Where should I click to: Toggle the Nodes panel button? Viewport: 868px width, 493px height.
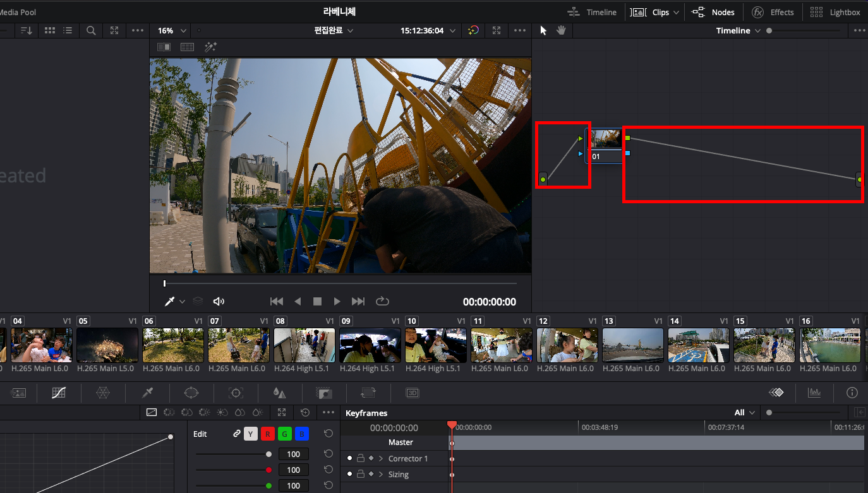(713, 12)
